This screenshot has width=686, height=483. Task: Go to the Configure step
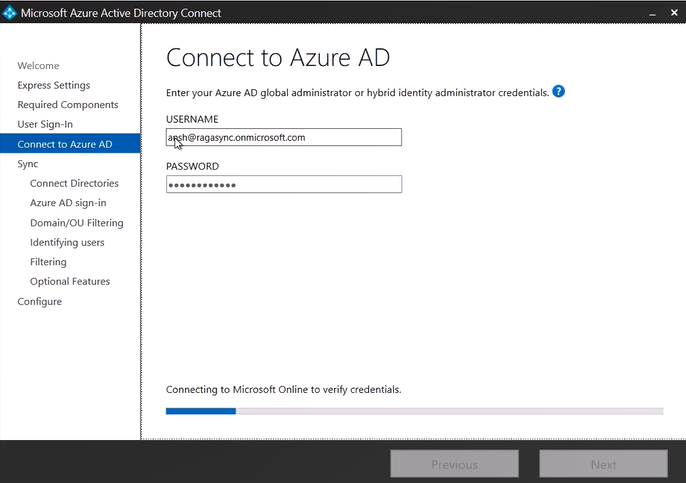(39, 302)
